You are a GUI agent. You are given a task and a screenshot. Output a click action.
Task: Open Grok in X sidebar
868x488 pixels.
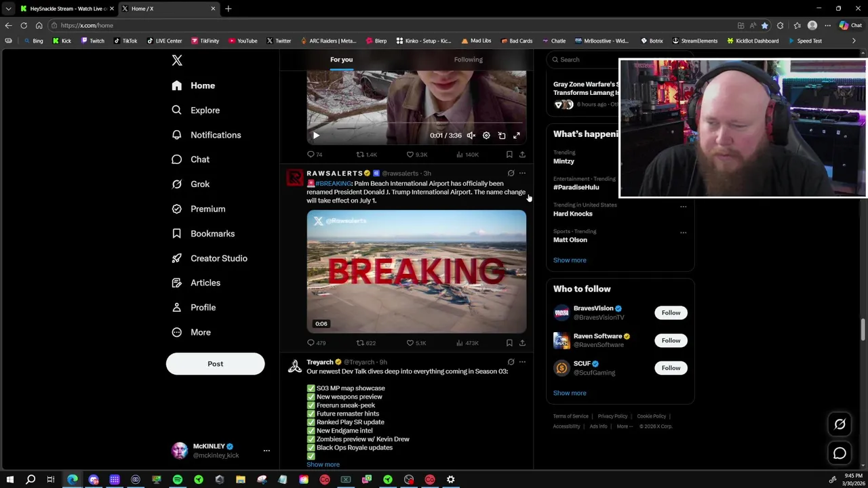tap(191, 184)
